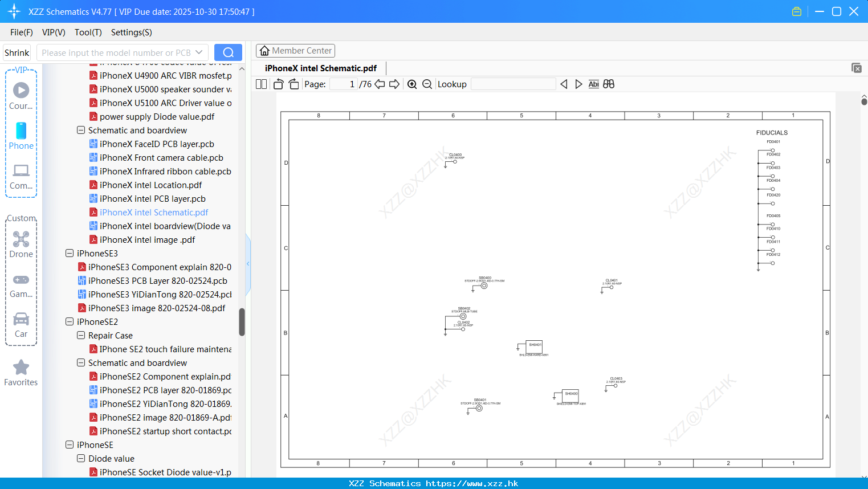Click the blue search button
Image resolution: width=868 pixels, height=489 pixels.
(228, 52)
